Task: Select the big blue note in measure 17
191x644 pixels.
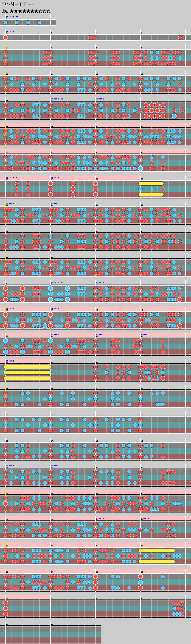Action: pos(174,116)
